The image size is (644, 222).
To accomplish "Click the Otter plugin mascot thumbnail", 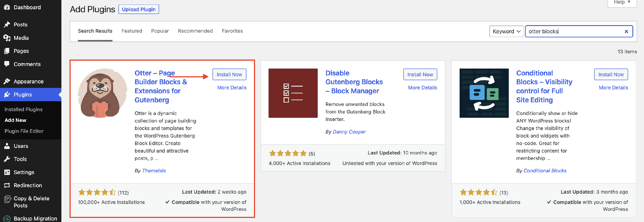I will (x=102, y=93).
